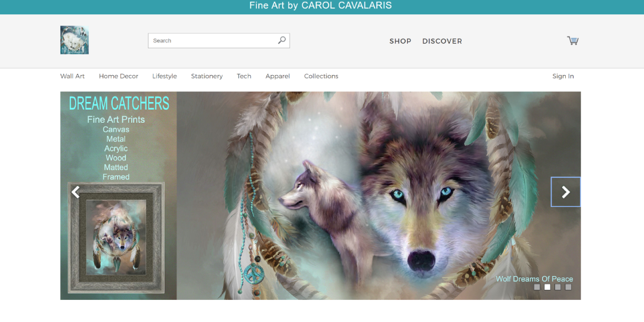Open the Tech category

244,76
